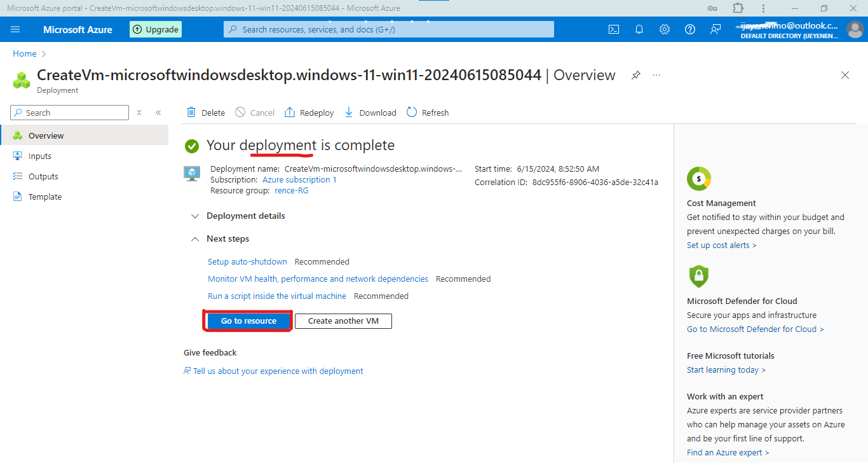
Task: Open the notifications bell
Action: click(x=639, y=29)
